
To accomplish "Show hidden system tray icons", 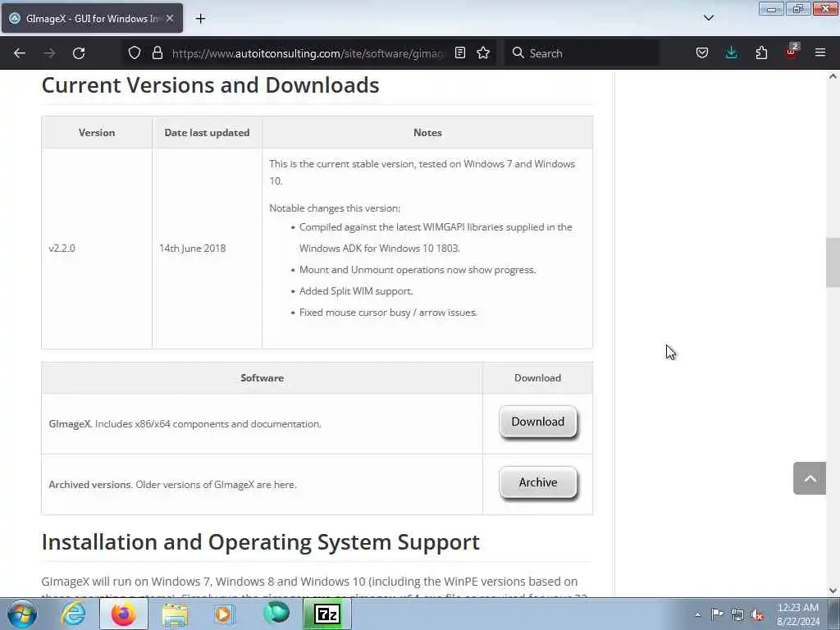I will [x=697, y=614].
